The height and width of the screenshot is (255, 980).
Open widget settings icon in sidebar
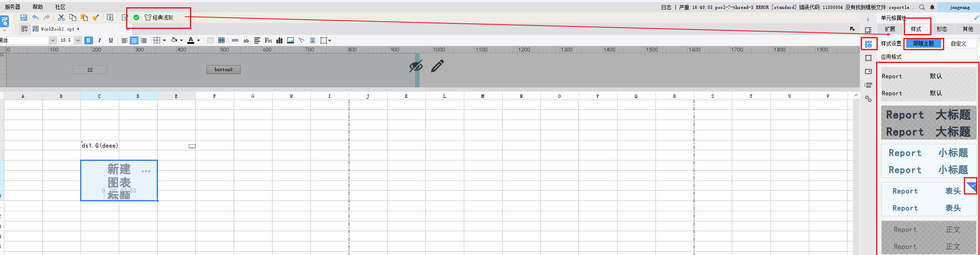868,72
